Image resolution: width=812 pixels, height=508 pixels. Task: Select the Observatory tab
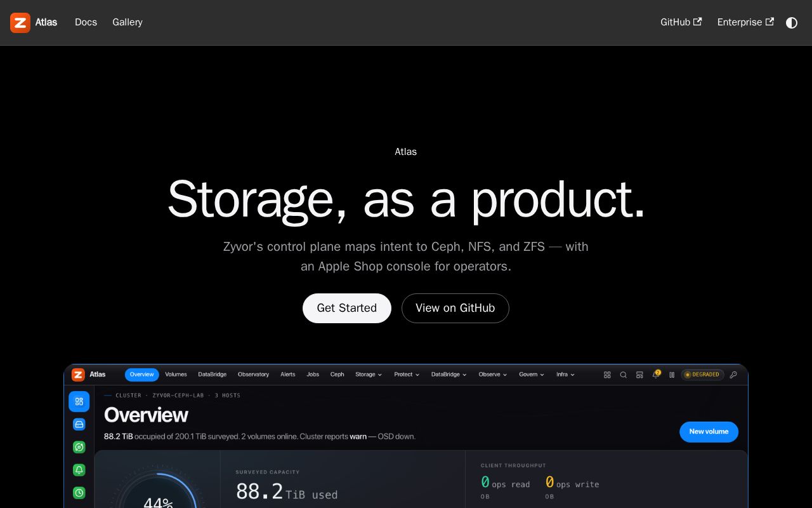click(x=253, y=375)
